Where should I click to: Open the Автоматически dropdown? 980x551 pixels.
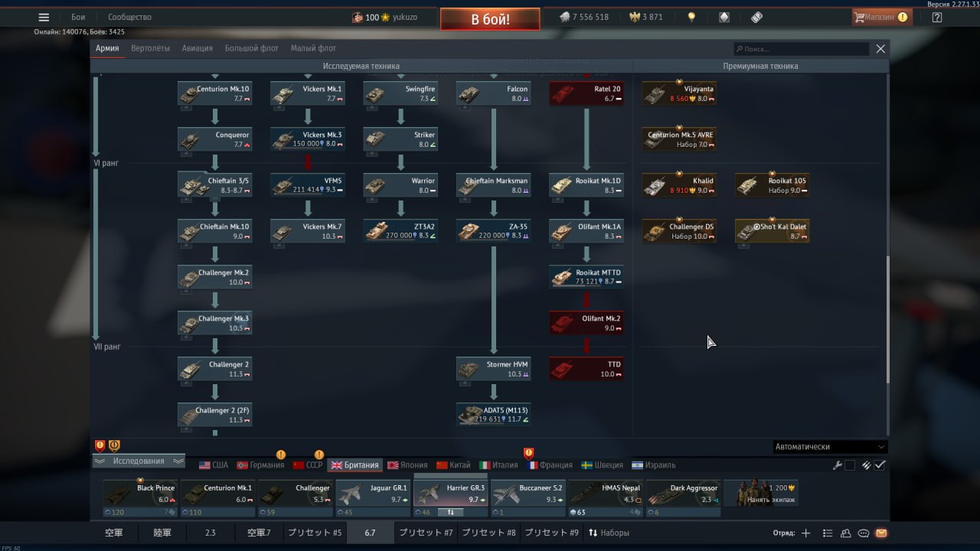pyautogui.click(x=830, y=447)
